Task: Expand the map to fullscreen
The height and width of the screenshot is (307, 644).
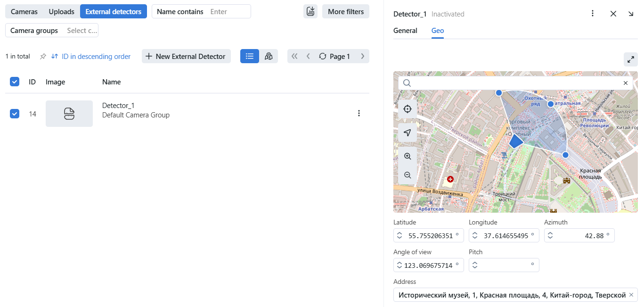Action: point(630,59)
